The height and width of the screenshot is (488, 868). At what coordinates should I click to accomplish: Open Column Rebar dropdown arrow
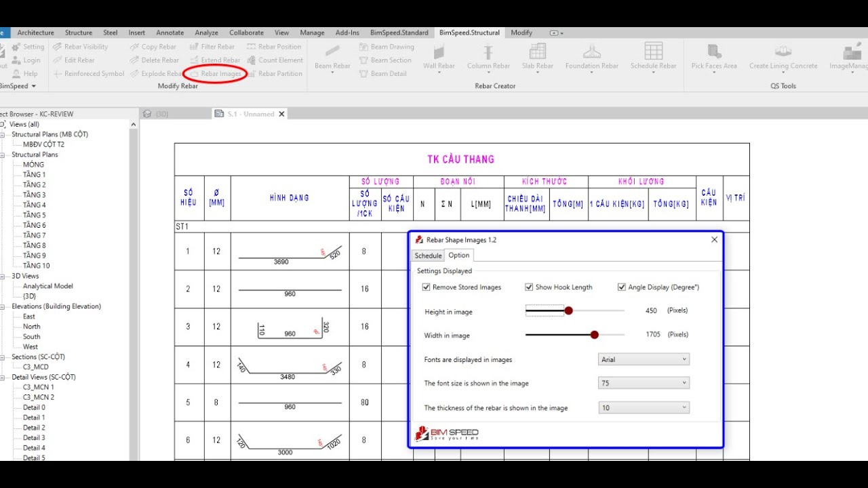tap(488, 73)
